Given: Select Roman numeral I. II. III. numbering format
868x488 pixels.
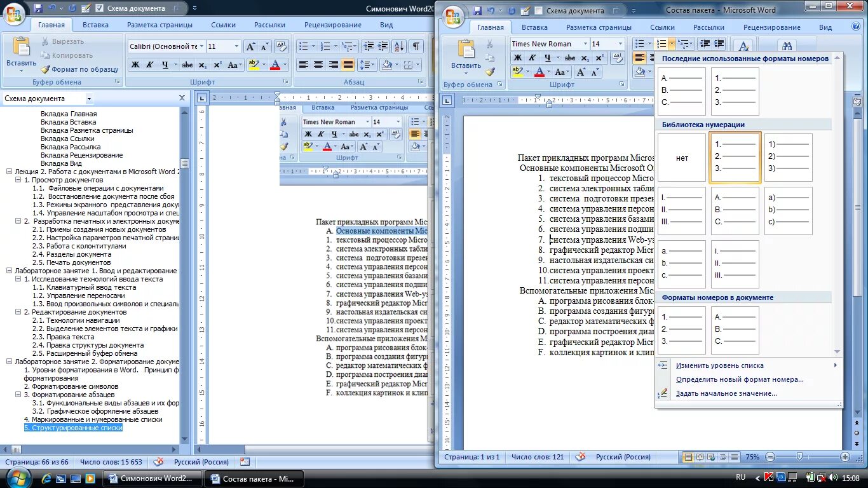Looking at the screenshot, I should coord(682,211).
